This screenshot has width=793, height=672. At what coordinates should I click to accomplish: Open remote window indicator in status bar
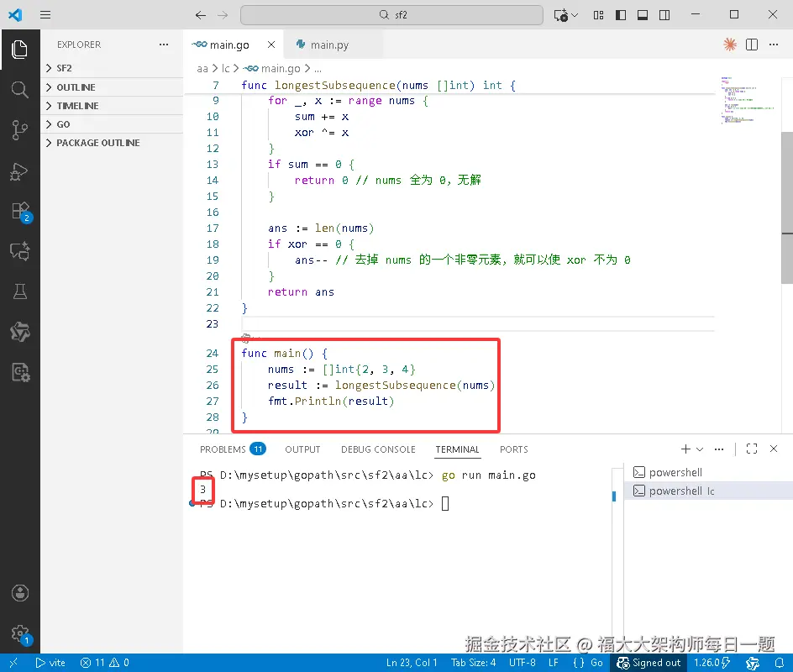coord(13,663)
